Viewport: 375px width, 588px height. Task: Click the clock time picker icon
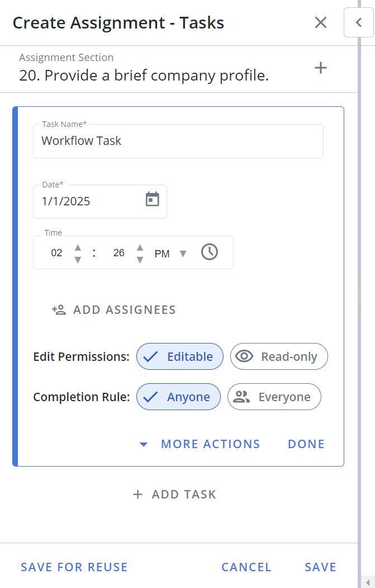click(x=210, y=252)
